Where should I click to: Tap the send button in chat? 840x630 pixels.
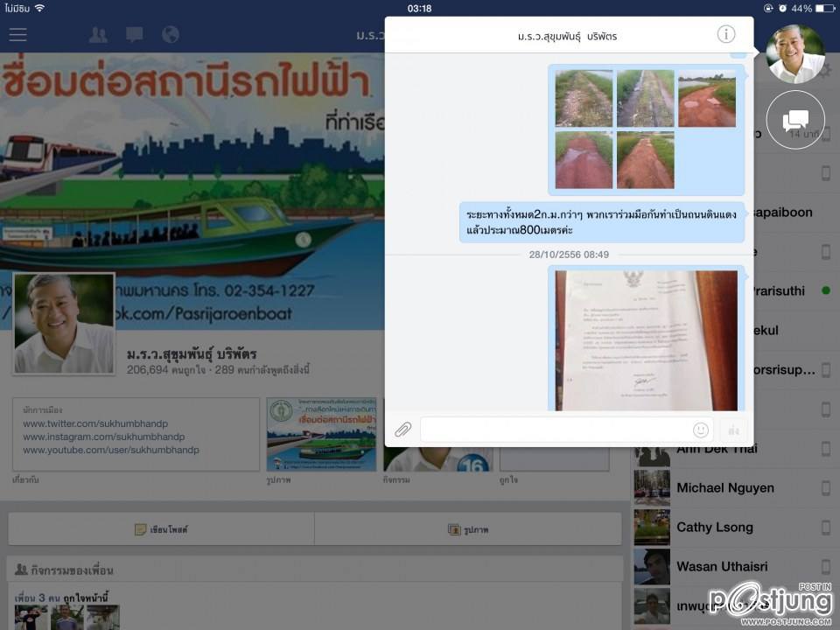733,430
